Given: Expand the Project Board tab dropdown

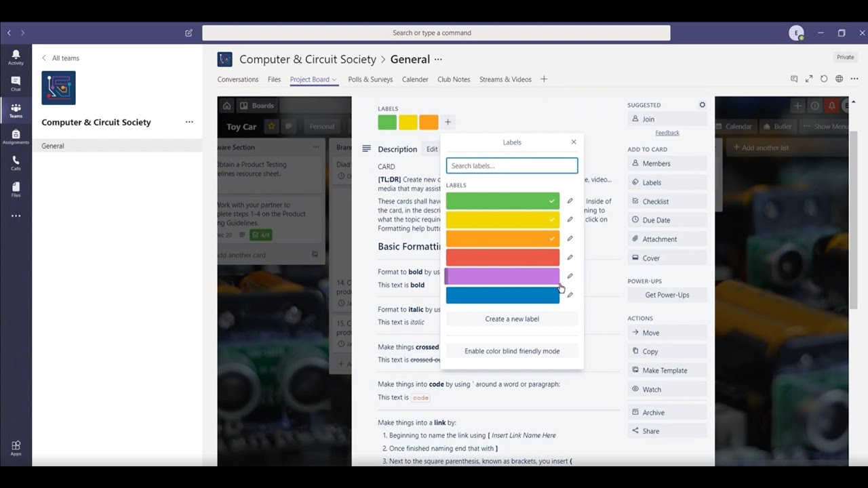Looking at the screenshot, I should (334, 80).
